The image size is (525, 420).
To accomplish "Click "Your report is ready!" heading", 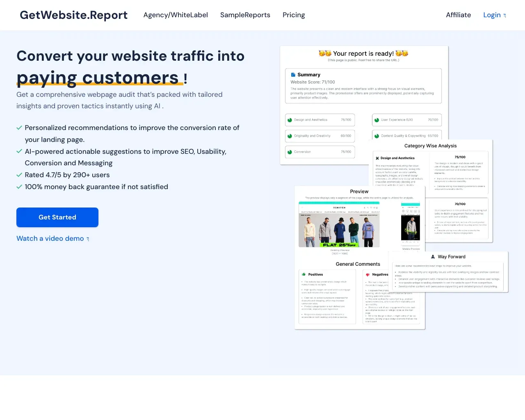I will [x=363, y=53].
